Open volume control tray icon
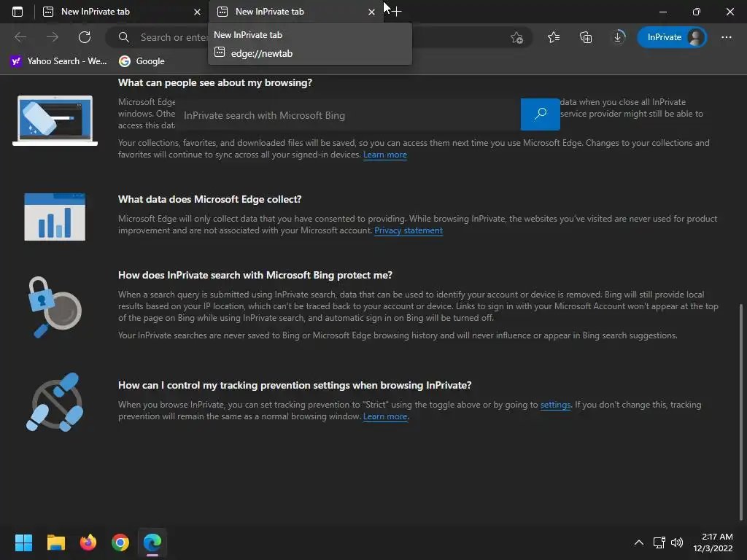This screenshot has height=560, width=747. (x=677, y=542)
